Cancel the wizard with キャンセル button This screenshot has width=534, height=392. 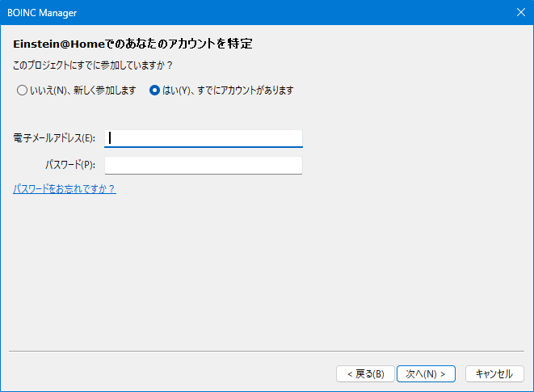494,374
